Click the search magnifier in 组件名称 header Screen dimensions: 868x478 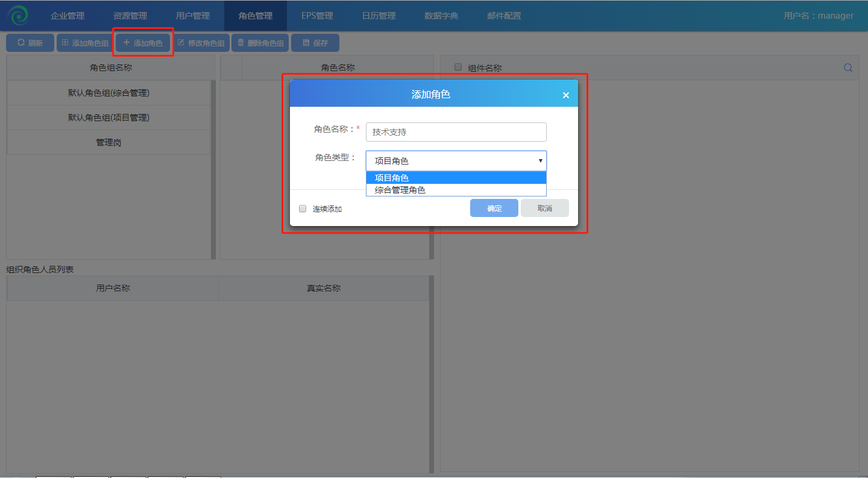(x=848, y=68)
